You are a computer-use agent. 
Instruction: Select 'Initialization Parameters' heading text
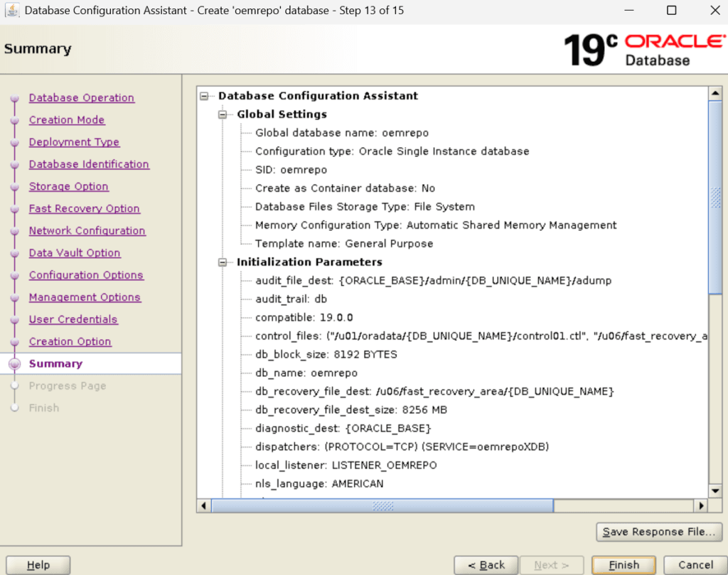click(309, 262)
